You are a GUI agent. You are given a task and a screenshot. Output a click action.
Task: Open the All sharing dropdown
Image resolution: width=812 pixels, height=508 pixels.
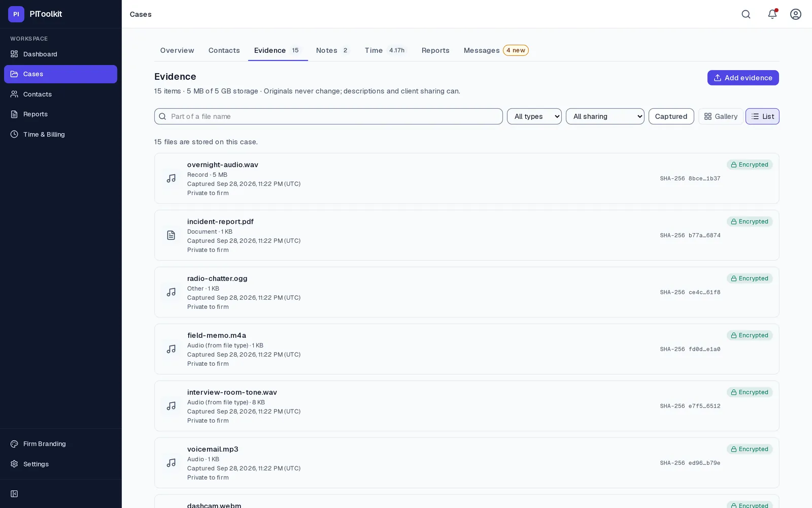[605, 116]
